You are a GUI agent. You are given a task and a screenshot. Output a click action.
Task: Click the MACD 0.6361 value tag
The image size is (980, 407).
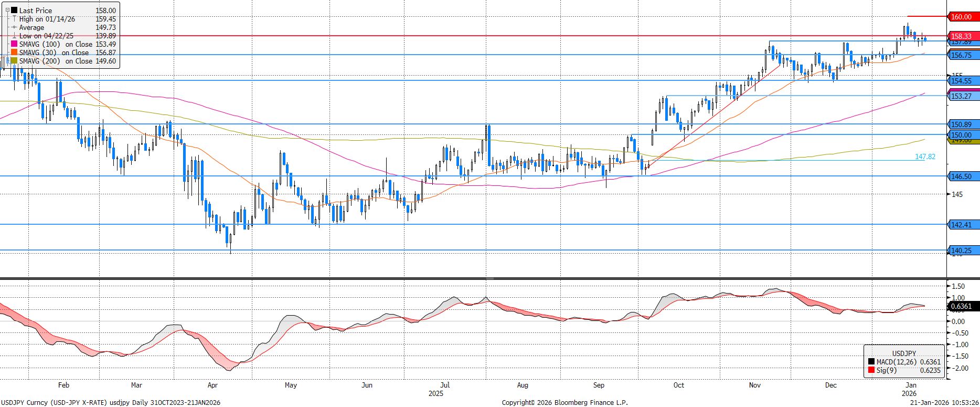[x=962, y=306]
